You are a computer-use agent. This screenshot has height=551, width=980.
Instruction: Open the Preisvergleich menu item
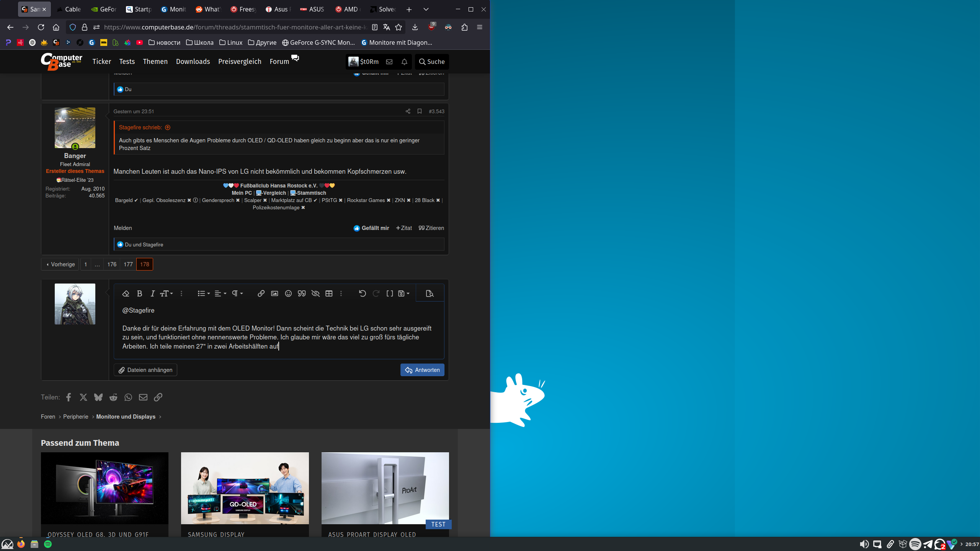(240, 62)
